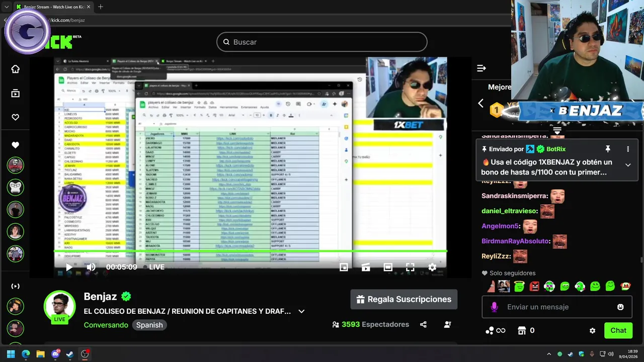
Task: Go to previous leaderboard item arrow
Action: click(480, 103)
